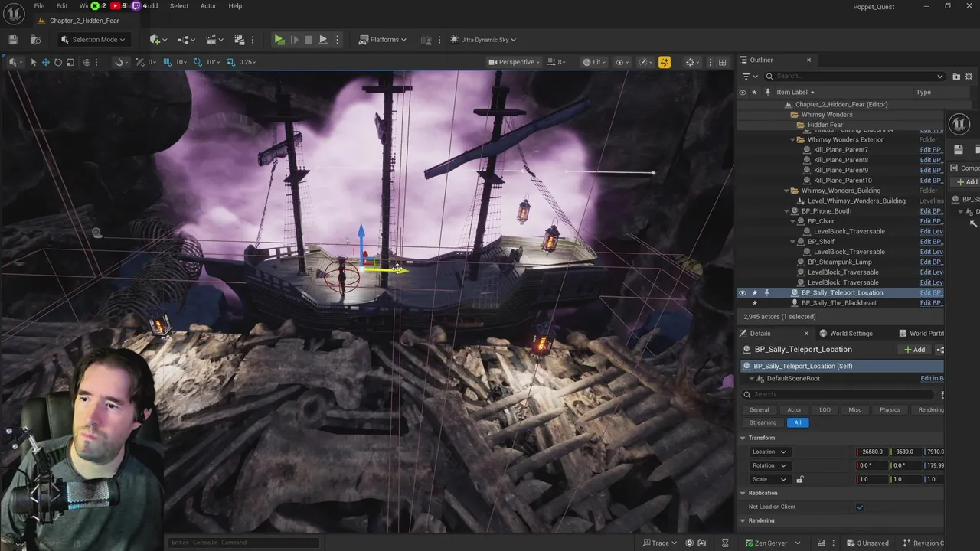Screen dimensions: 980x551
Task: Select the Physics filter in Details
Action: point(890,410)
